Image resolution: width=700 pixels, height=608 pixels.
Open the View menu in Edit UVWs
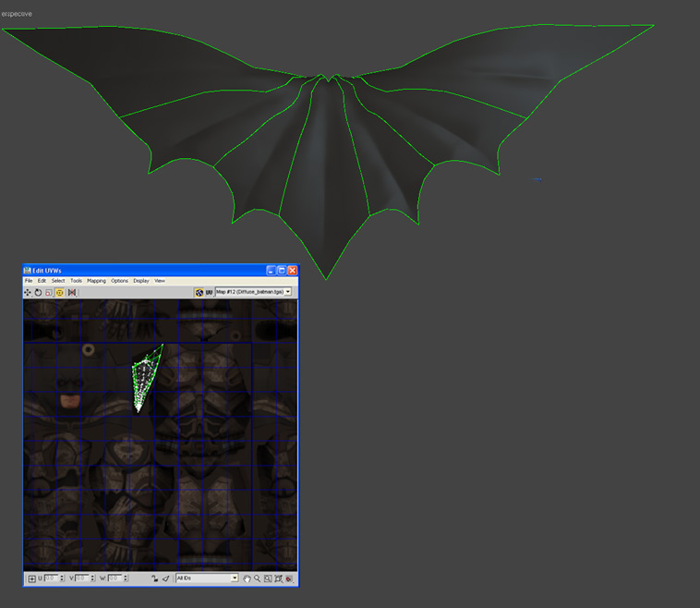coord(160,281)
